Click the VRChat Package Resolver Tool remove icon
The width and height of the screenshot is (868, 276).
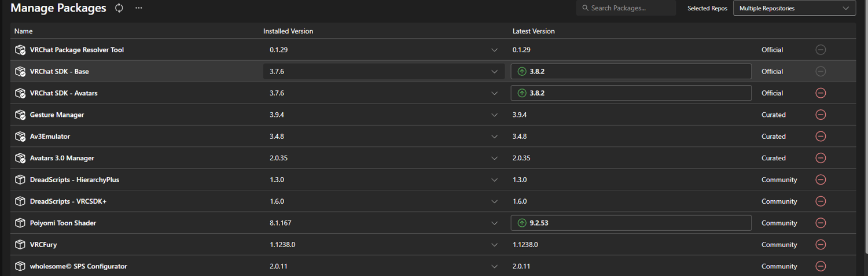coord(821,50)
